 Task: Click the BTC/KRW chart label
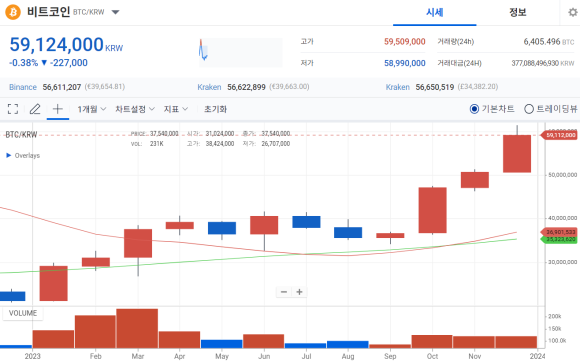coord(21,135)
